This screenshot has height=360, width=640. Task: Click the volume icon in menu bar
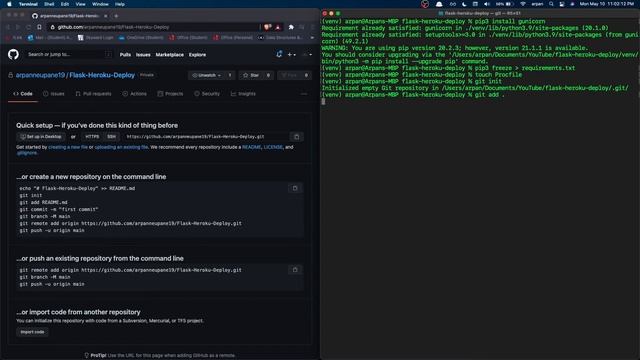pos(487,4)
